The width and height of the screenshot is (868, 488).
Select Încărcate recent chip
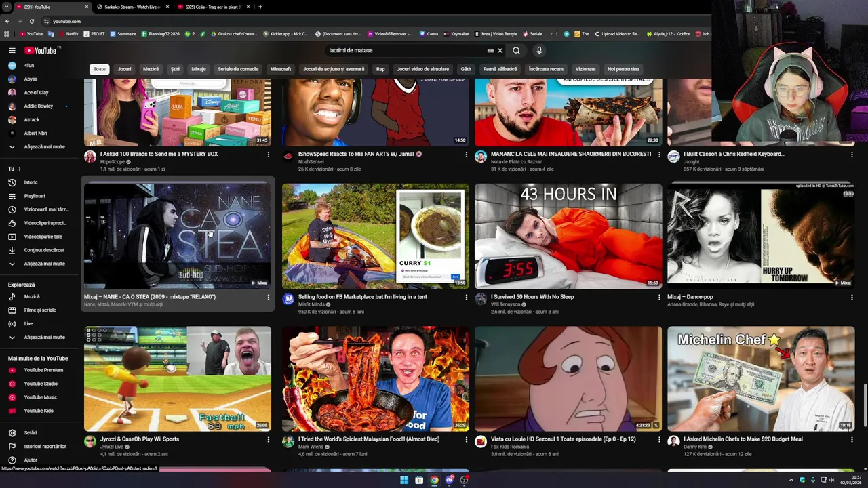(x=546, y=69)
